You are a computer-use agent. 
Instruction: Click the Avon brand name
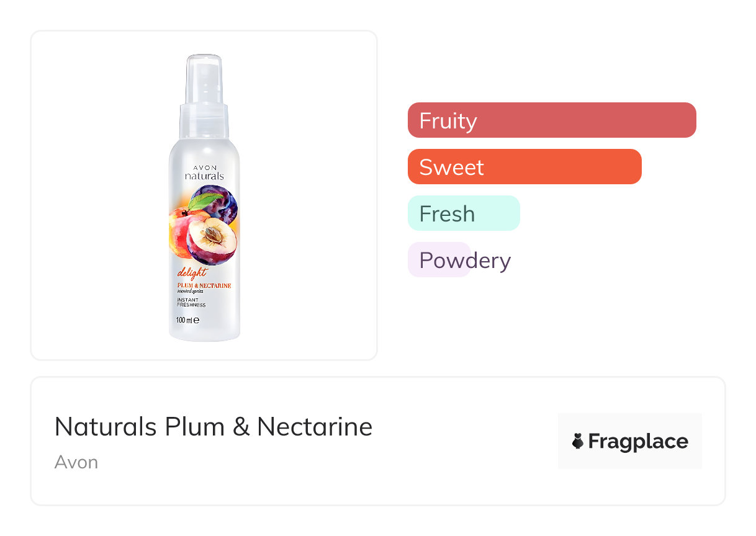[76, 462]
